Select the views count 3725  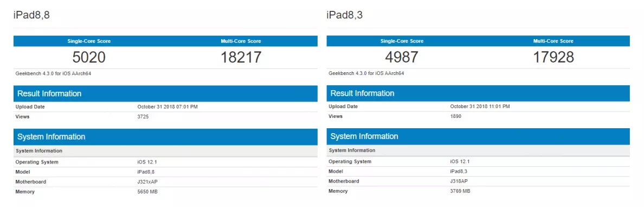(143, 117)
